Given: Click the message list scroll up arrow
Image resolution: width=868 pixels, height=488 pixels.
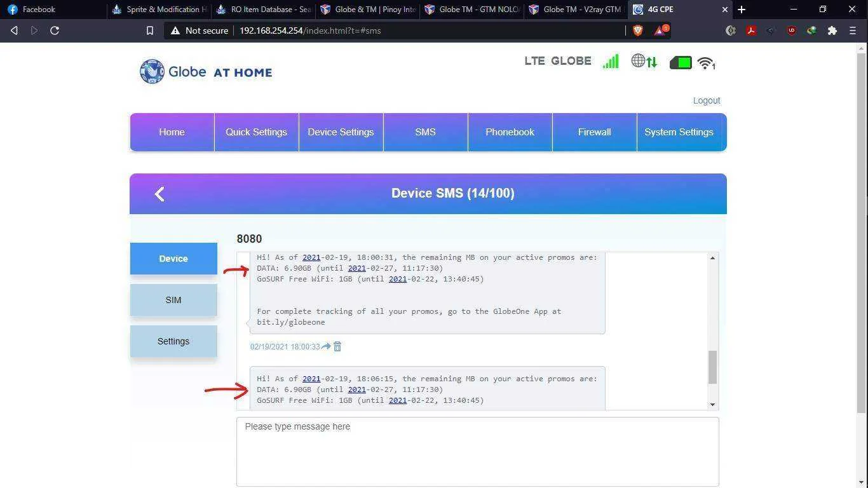Looking at the screenshot, I should point(712,257).
